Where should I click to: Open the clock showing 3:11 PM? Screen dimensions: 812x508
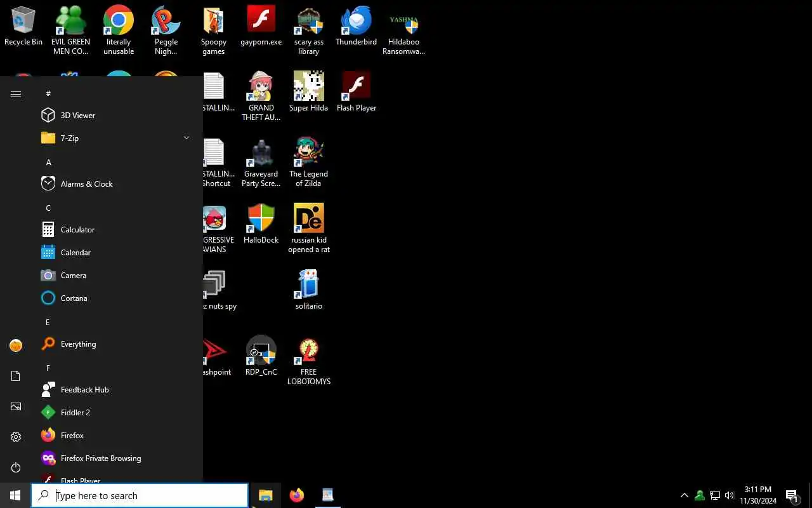(x=758, y=495)
